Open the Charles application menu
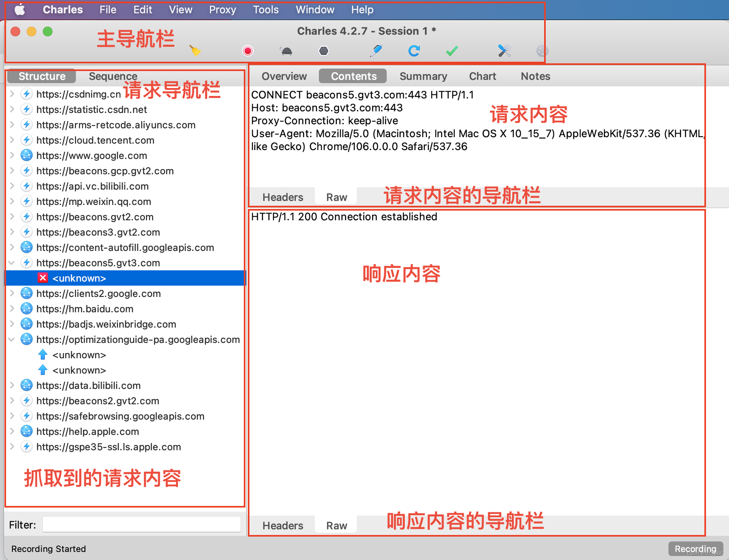This screenshot has height=560, width=729. [x=63, y=10]
